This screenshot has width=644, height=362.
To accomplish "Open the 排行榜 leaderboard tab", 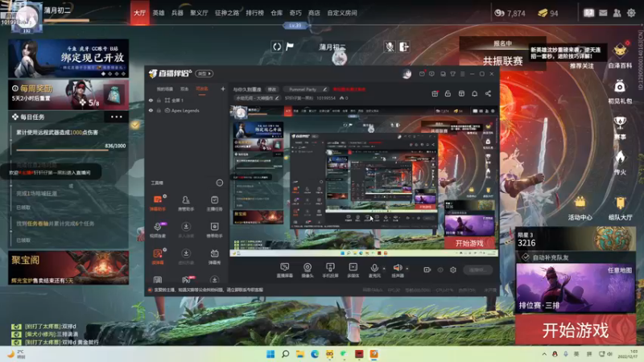I will (x=254, y=13).
